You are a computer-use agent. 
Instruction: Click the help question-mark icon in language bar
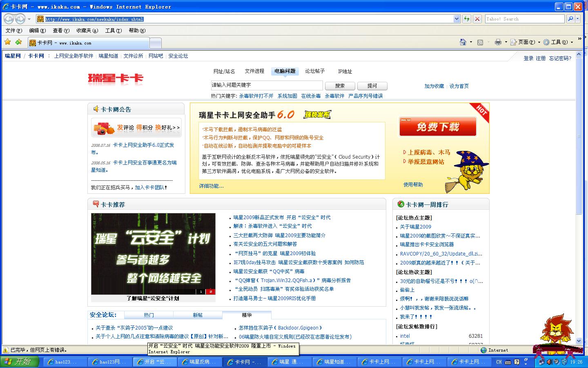click(517, 362)
